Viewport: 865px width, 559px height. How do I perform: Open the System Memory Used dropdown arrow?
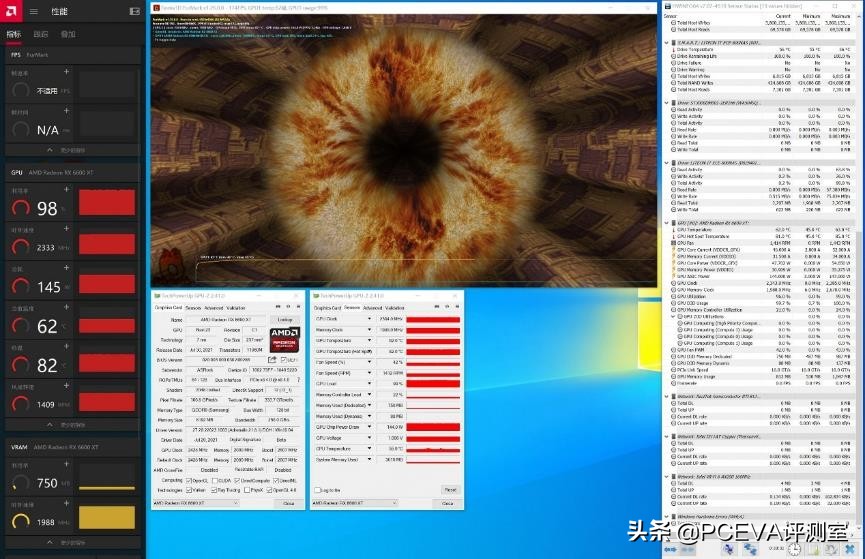[x=369, y=460]
